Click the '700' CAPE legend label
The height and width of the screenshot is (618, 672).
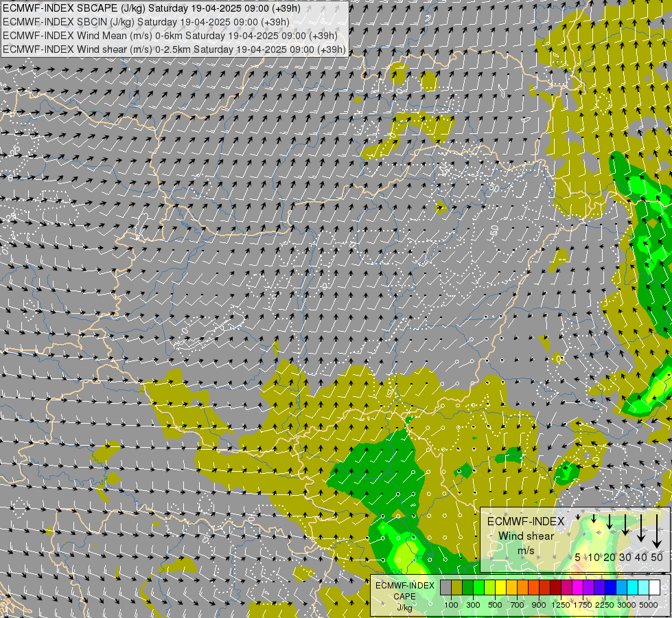[518, 605]
